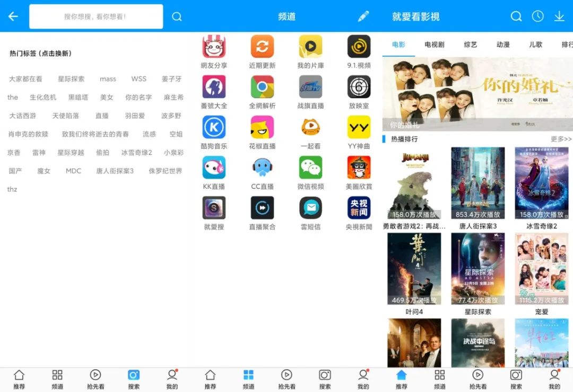Open the 網友分享 channel icon
The height and width of the screenshot is (392, 573).
coord(214,46)
